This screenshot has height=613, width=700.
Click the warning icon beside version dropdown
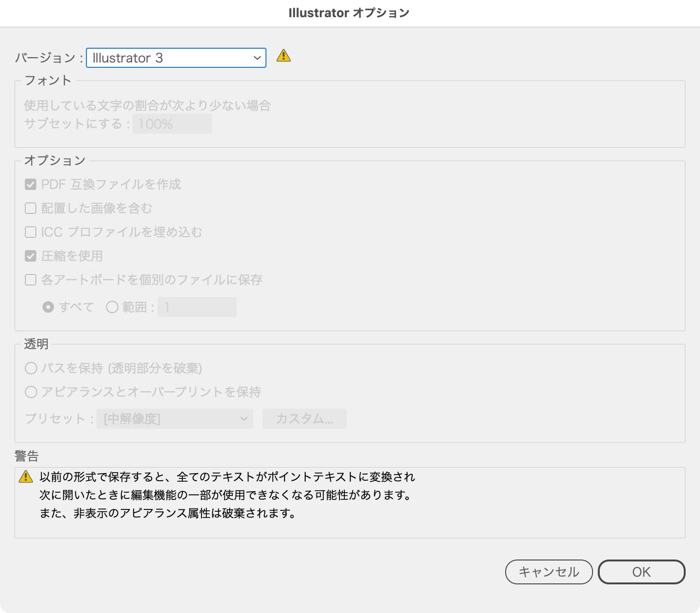284,56
